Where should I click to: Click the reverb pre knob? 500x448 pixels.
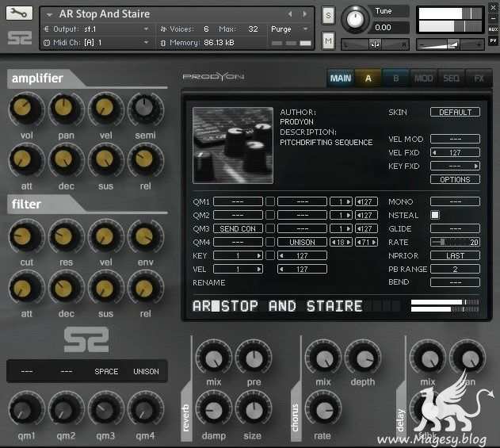[254, 358]
